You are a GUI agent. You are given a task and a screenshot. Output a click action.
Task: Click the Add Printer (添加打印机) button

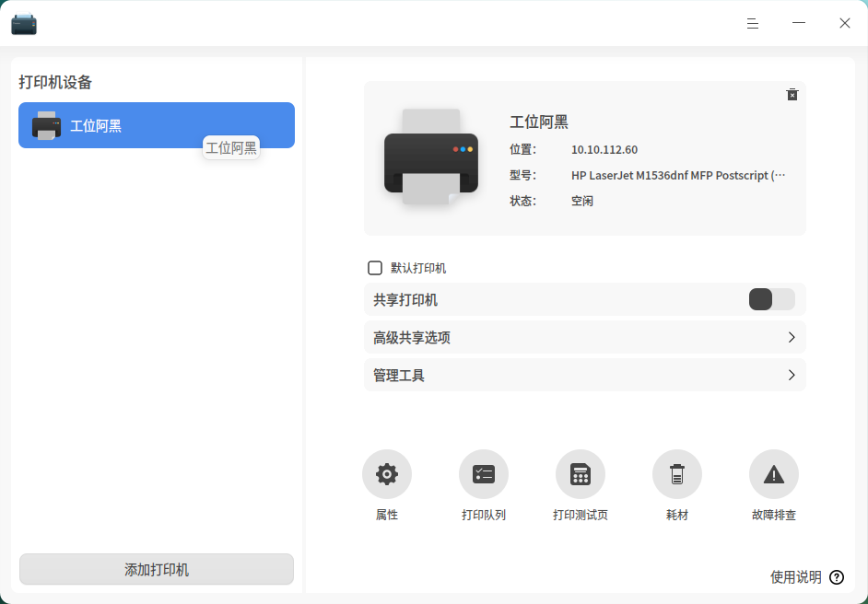click(157, 569)
